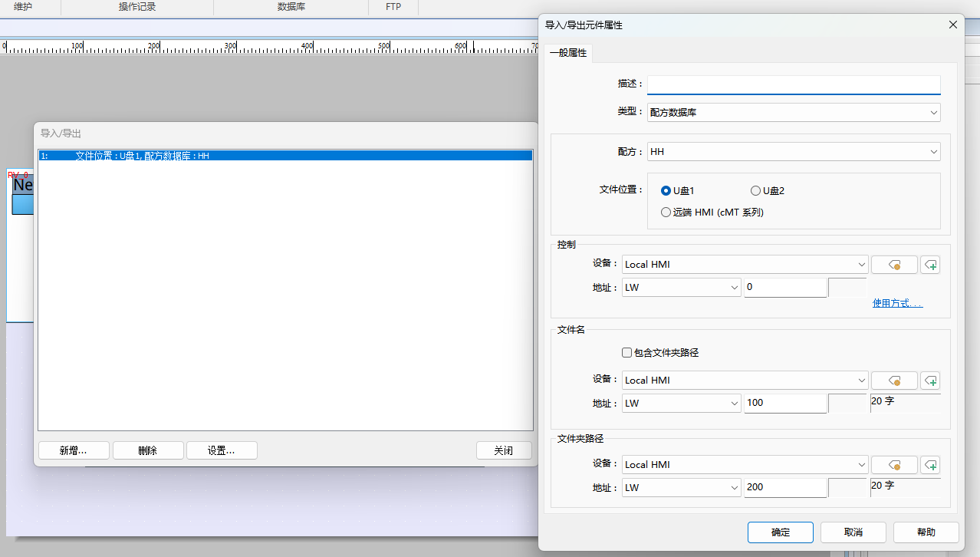980x557 pixels.
Task: Click the tag settings icon in 文件名 section
Action: coord(894,381)
